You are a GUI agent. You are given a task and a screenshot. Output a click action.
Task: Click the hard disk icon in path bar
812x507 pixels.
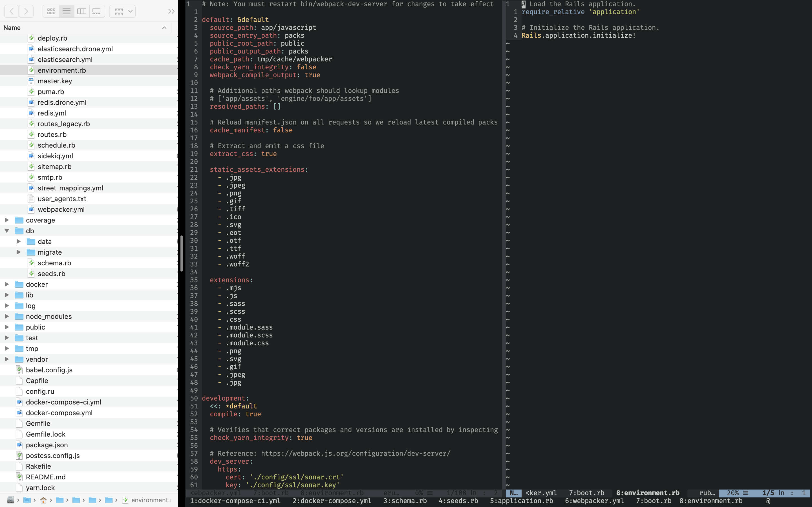point(10,500)
